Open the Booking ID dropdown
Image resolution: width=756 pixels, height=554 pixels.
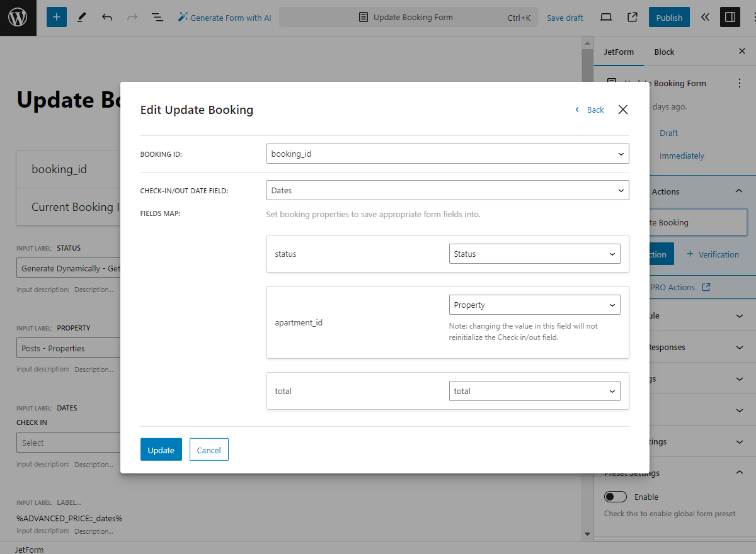click(447, 154)
